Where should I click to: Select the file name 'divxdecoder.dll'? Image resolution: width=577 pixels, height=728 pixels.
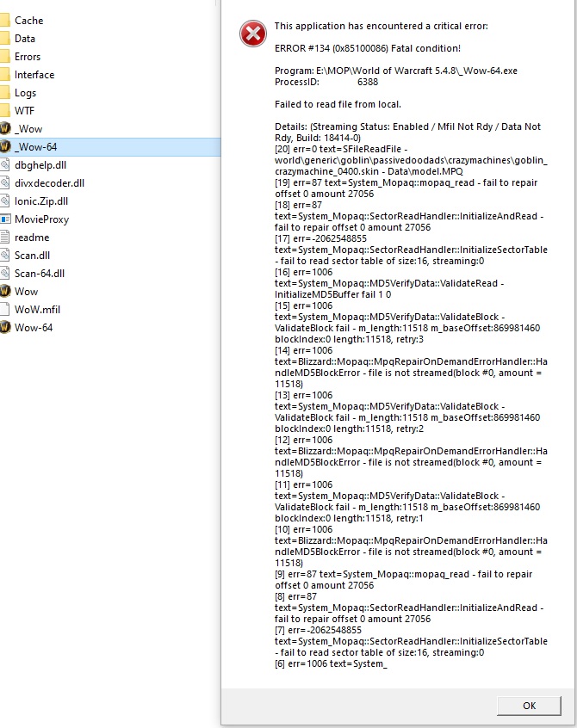pyautogui.click(x=49, y=183)
